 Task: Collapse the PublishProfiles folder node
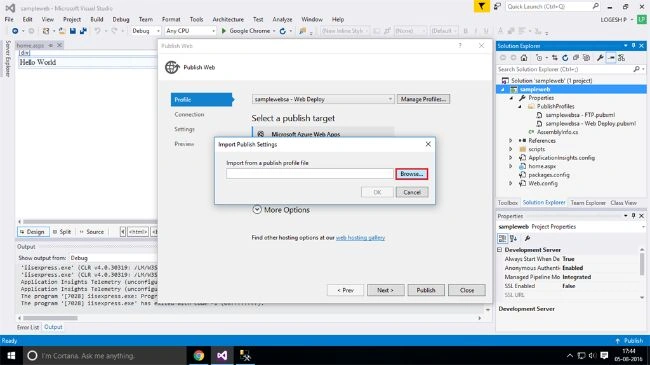pyautogui.click(x=520, y=107)
